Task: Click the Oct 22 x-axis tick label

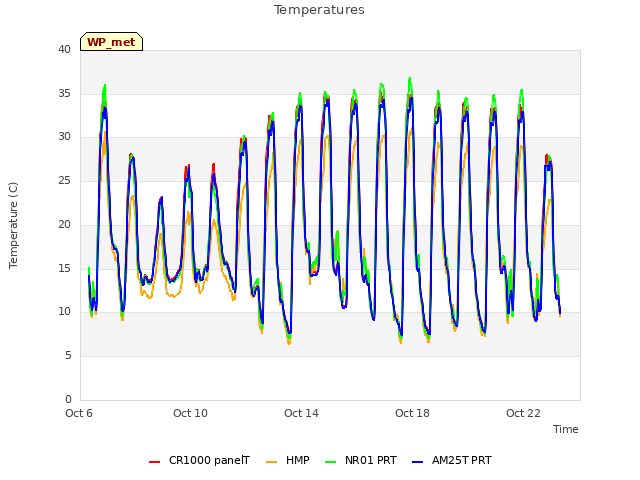Action: tap(523, 413)
